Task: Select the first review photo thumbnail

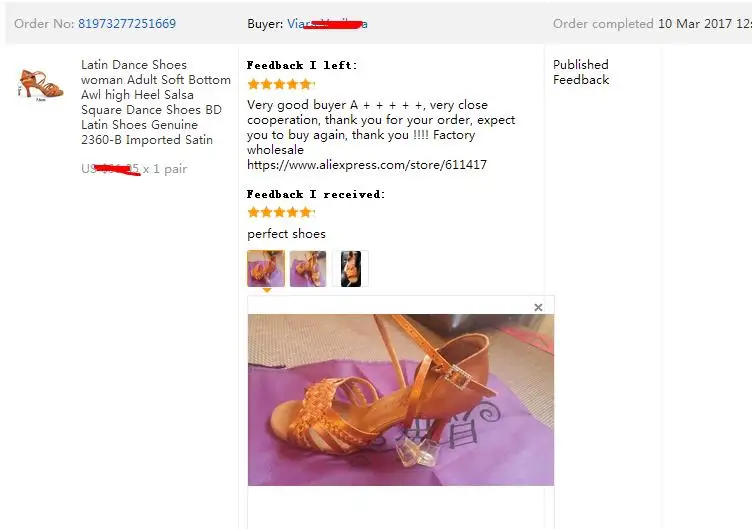Action: pos(266,269)
